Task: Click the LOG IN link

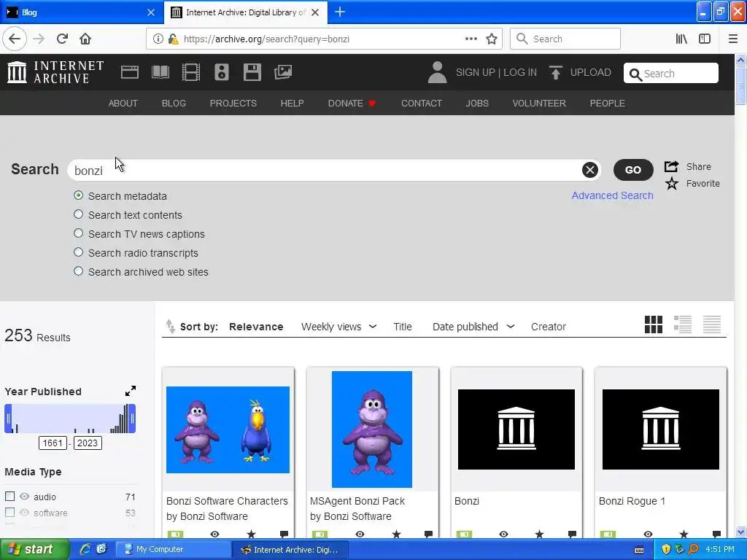Action: 519,72
